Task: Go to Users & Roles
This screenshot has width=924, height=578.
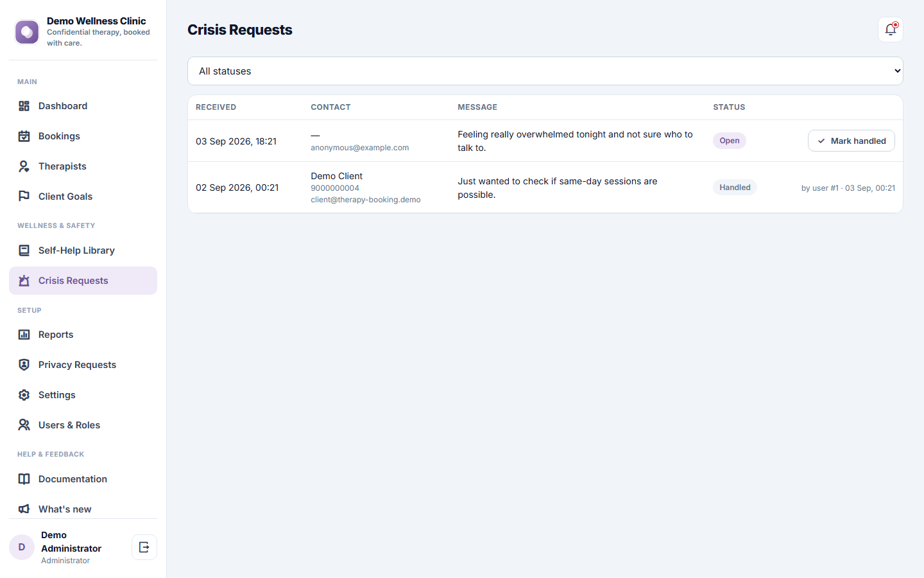Action: pyautogui.click(x=83, y=425)
